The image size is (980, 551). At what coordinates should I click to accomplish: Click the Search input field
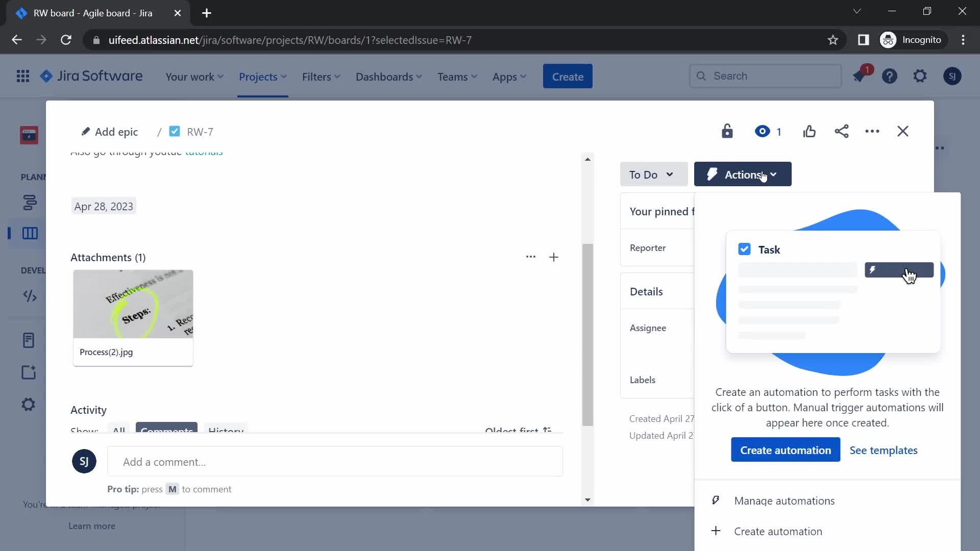(x=766, y=76)
